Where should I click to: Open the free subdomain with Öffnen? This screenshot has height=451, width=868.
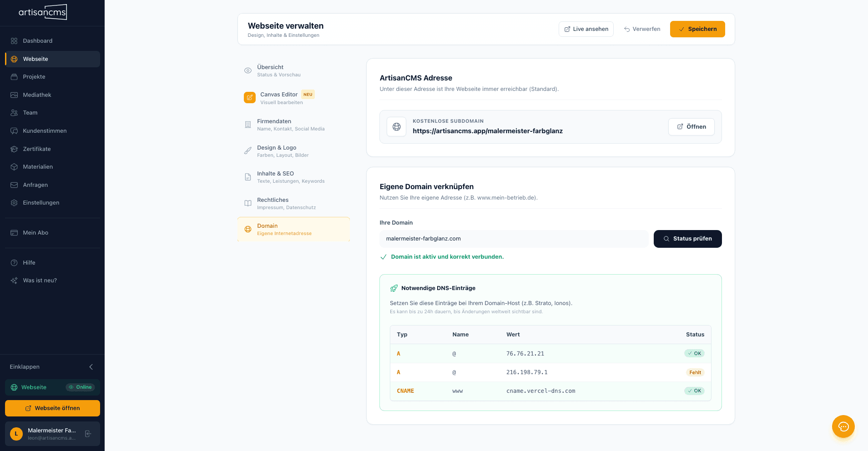point(691,126)
